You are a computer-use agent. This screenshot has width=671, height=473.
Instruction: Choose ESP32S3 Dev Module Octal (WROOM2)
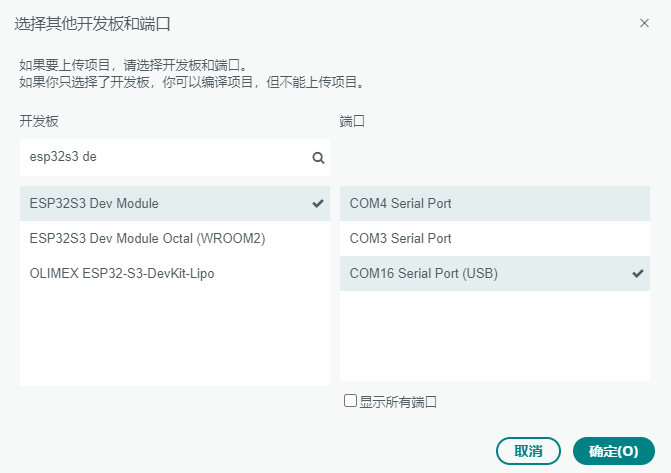[x=147, y=238]
